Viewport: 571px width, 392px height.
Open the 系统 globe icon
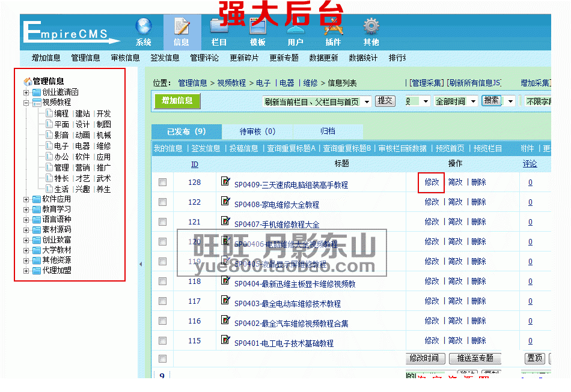pos(144,26)
